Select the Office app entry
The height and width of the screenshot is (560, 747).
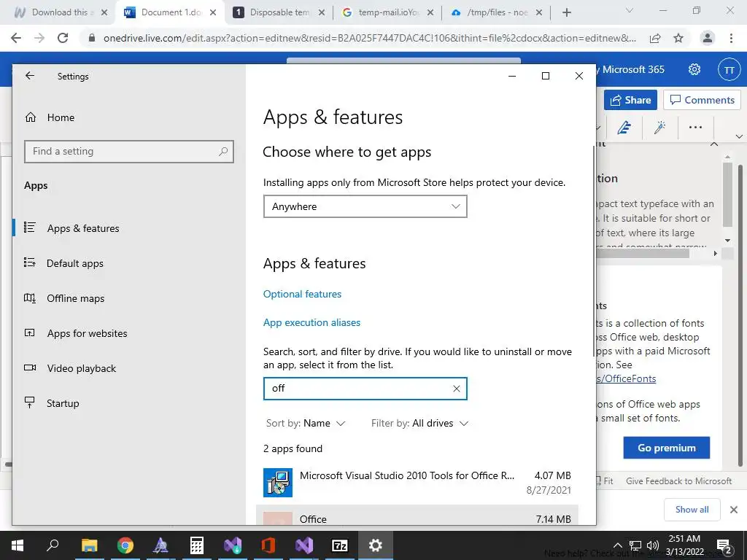[x=417, y=516]
